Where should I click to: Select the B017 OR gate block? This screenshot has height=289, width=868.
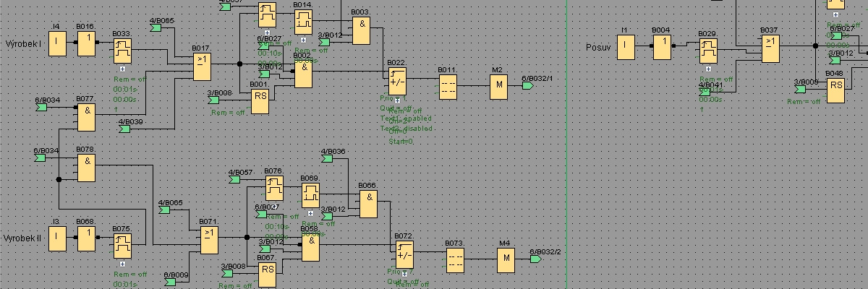click(204, 67)
